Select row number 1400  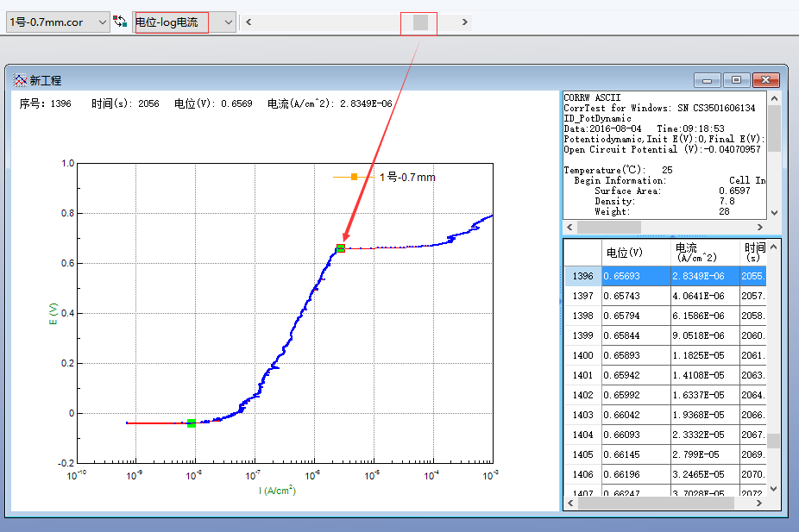point(583,355)
